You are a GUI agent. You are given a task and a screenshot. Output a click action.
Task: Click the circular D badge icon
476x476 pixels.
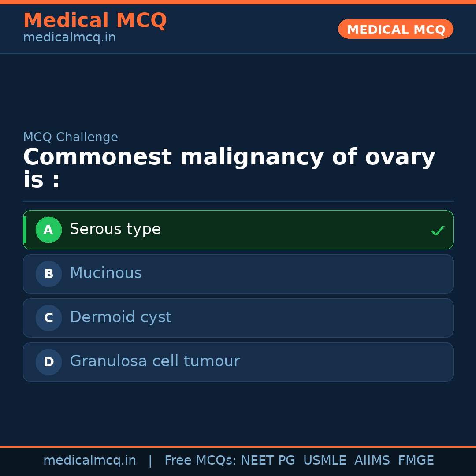48,362
